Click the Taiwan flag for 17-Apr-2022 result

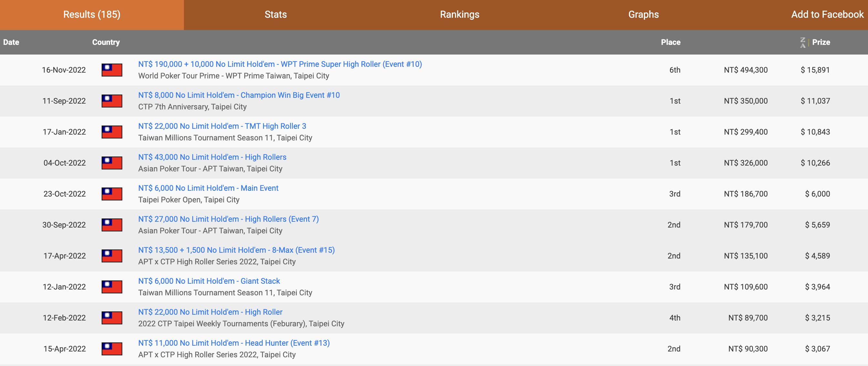tap(112, 256)
